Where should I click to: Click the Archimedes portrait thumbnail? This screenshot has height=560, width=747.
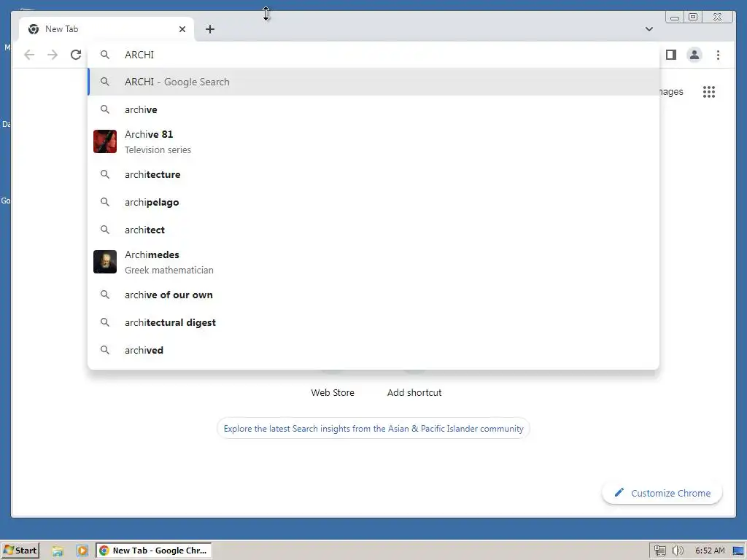point(105,262)
